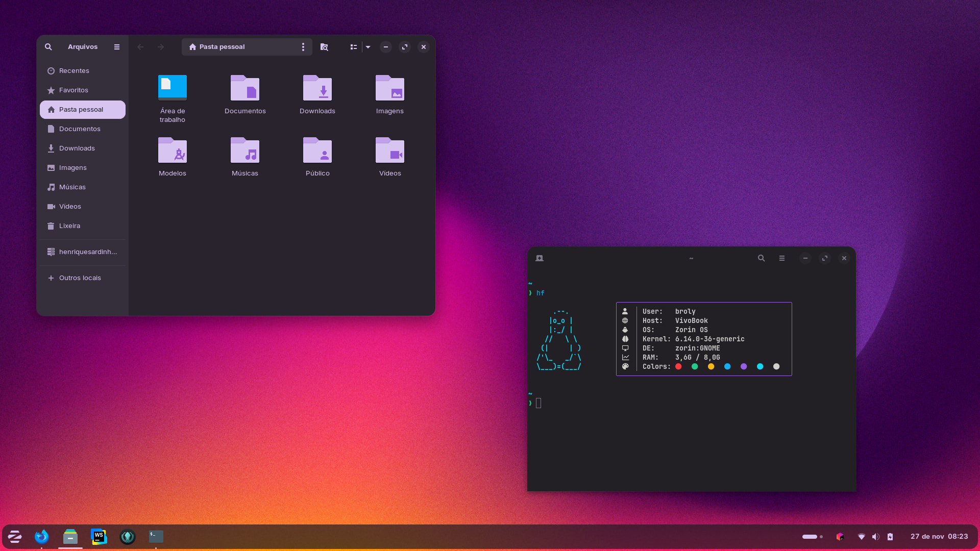
Task: Click the search-in-folder icon in the toolbar
Action: [324, 47]
